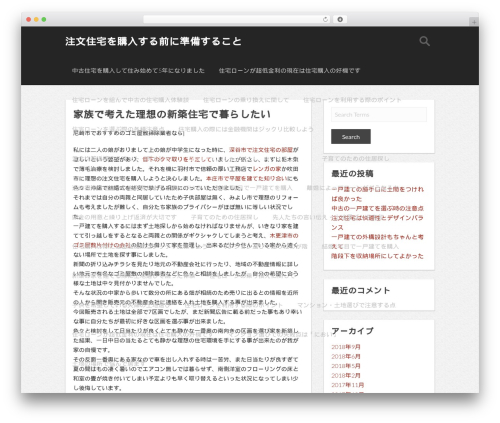Open the 2018年5月 archive link
Screen dimensions: 500x423
pyautogui.click(x=346, y=366)
